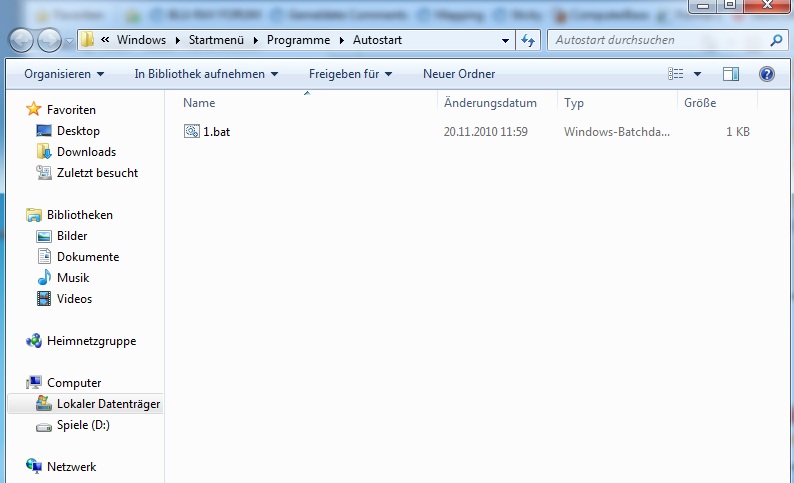Select the Spiele (D:) drive

pos(83,425)
